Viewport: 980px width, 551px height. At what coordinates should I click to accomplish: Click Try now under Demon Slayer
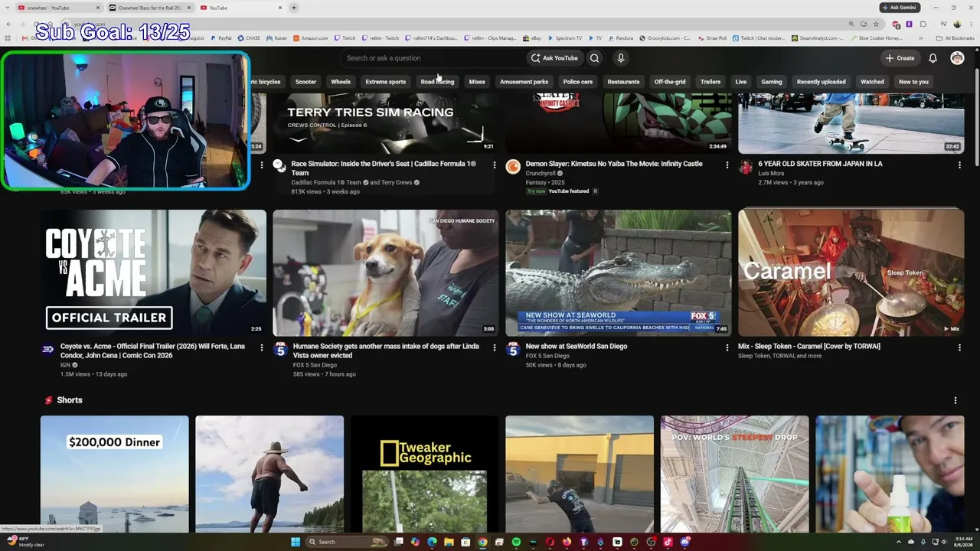pos(536,191)
